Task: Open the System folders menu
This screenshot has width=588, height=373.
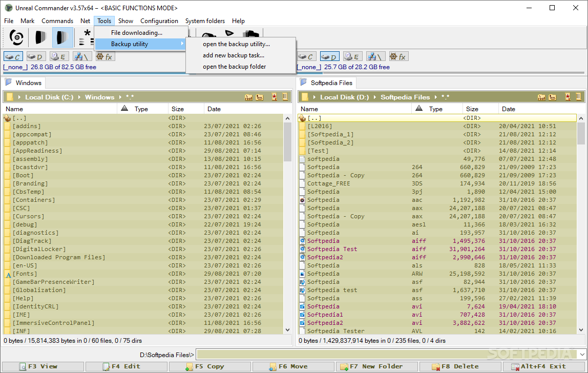Action: point(205,21)
